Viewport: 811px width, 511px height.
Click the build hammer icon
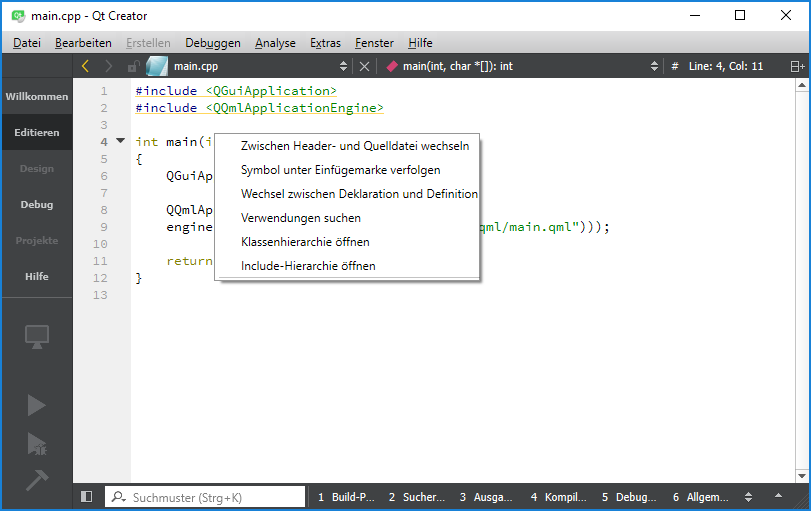coord(37,481)
